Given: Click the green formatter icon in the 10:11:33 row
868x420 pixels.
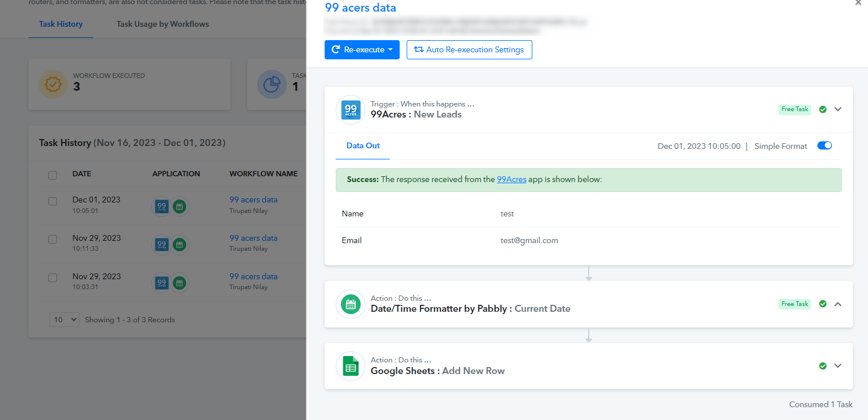Looking at the screenshot, I should click(x=180, y=244).
